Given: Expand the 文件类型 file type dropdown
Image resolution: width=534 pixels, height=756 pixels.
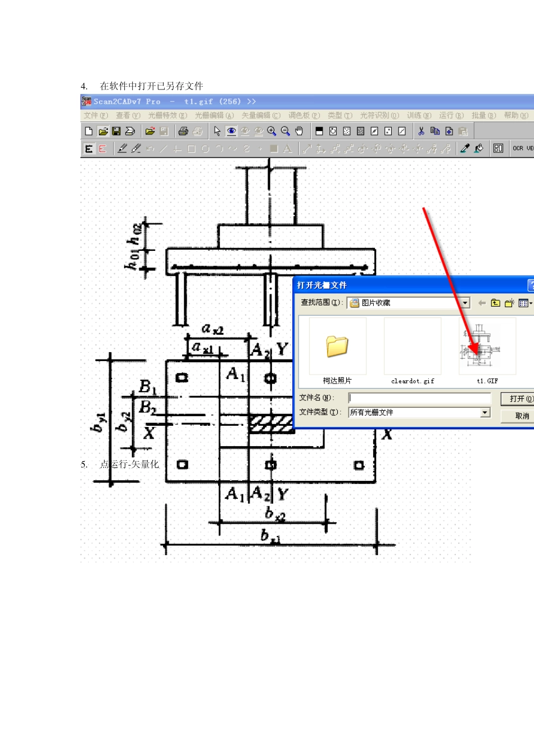Looking at the screenshot, I should point(485,412).
